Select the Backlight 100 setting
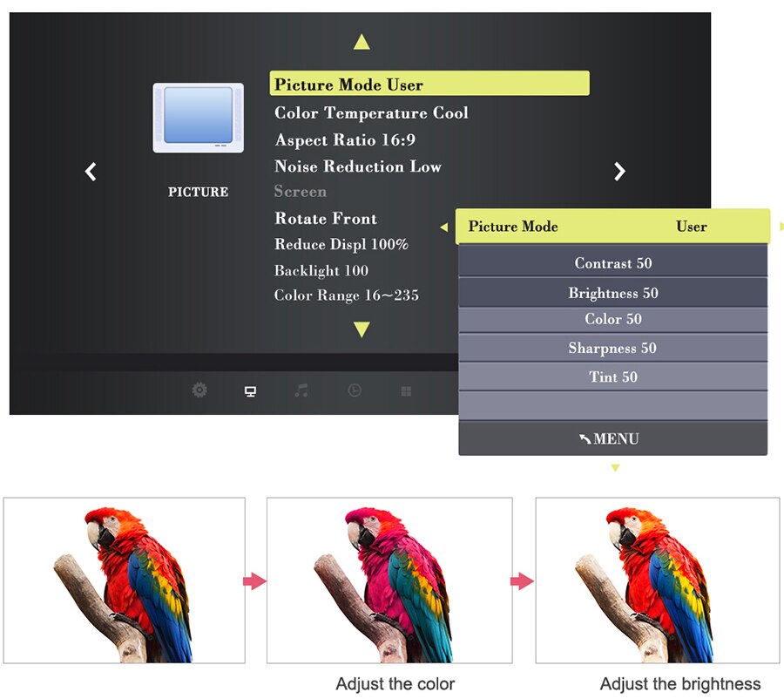Screen dimensions: 784x699 pyautogui.click(x=321, y=271)
